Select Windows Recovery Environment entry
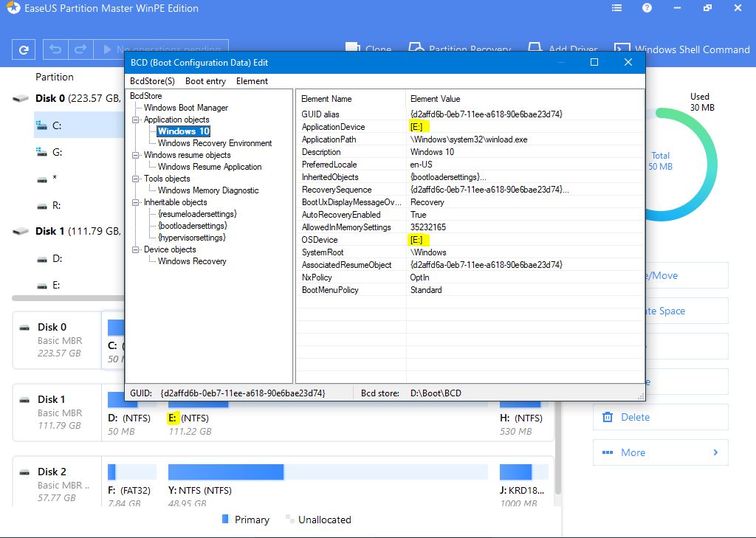 coord(214,143)
